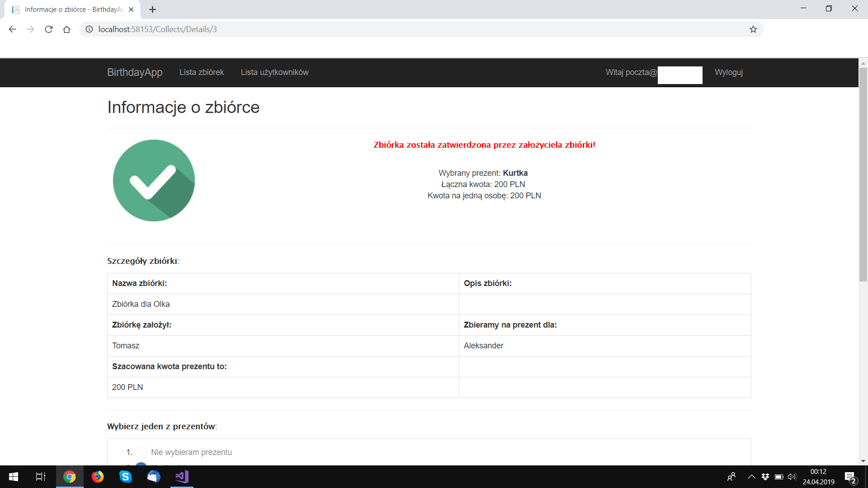868x488 pixels.
Task: Click the 'Wyloguj' logout link
Action: coord(728,72)
